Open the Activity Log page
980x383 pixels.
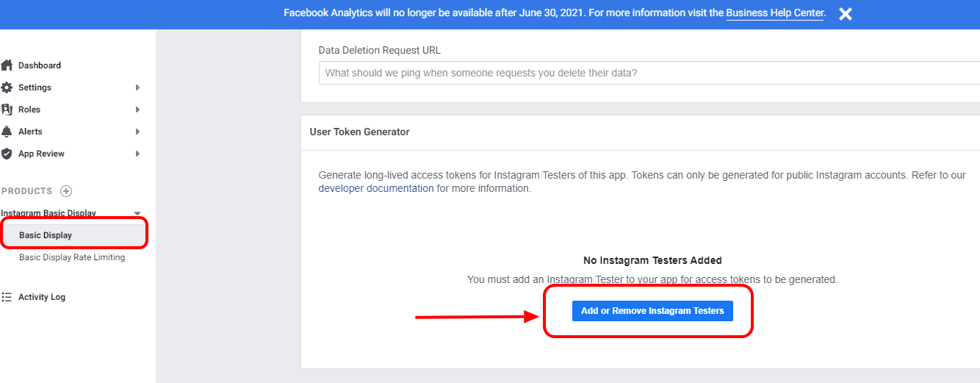(x=42, y=297)
